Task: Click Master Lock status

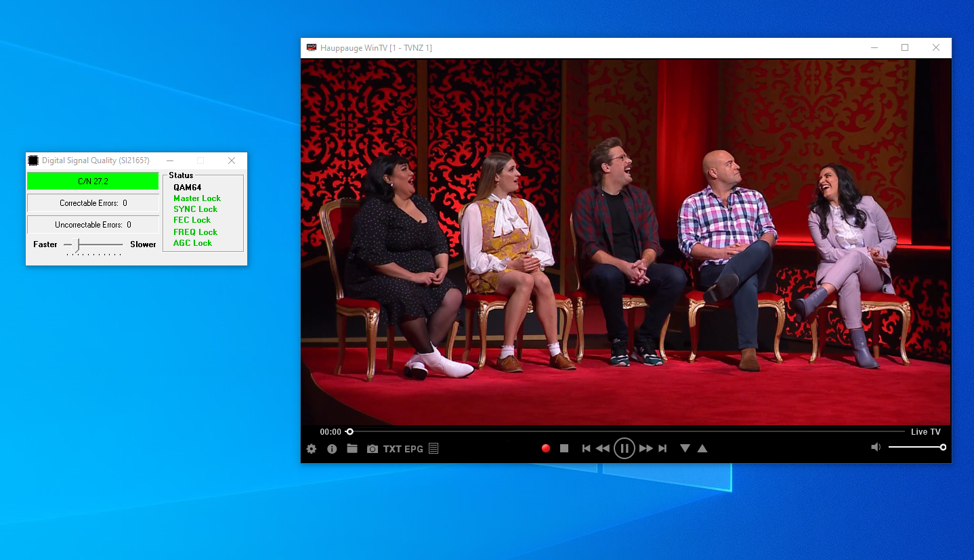Action: pyautogui.click(x=197, y=198)
